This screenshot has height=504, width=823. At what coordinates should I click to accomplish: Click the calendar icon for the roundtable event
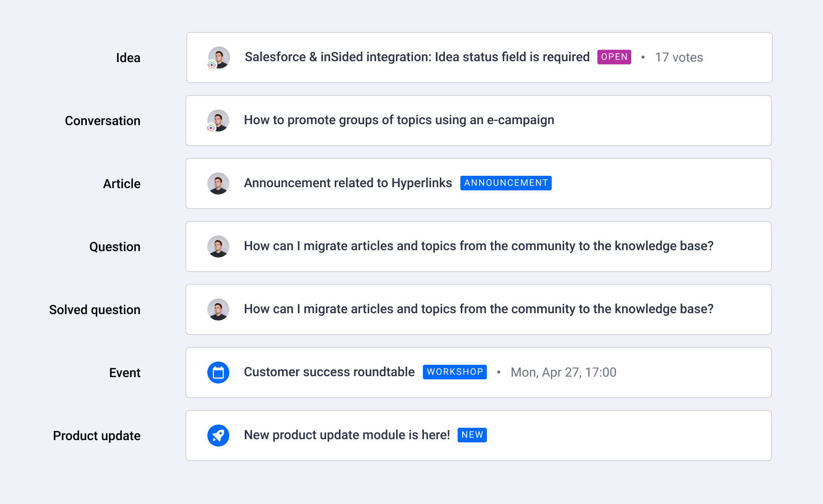coord(218,373)
